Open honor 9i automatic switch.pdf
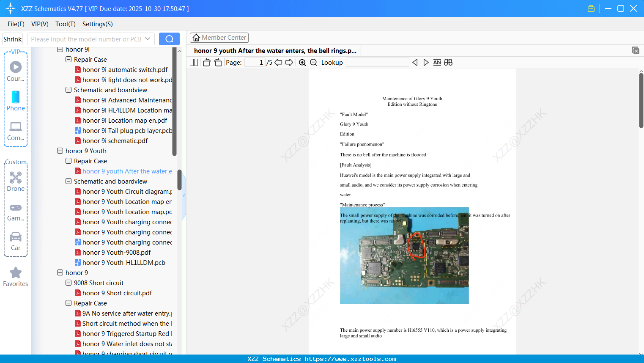 click(x=125, y=69)
